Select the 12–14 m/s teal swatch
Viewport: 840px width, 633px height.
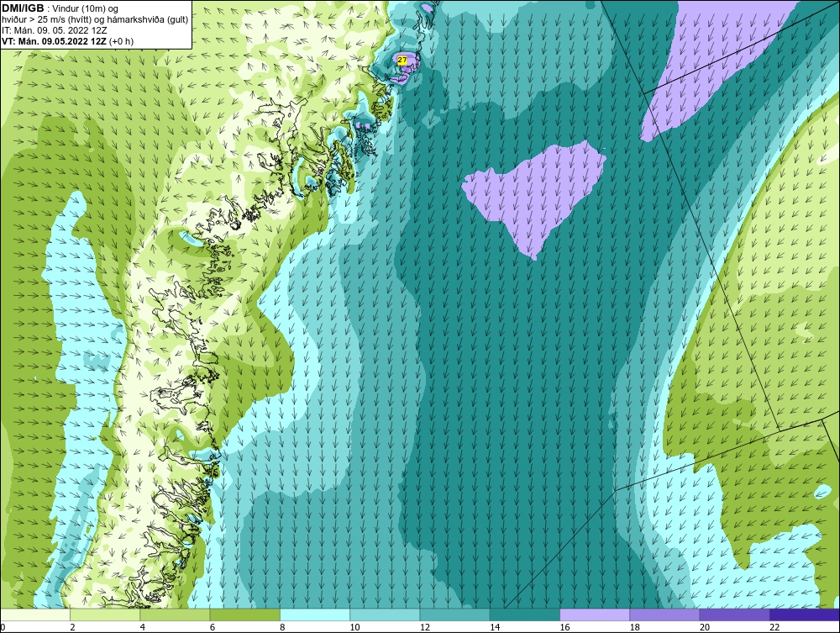454,615
